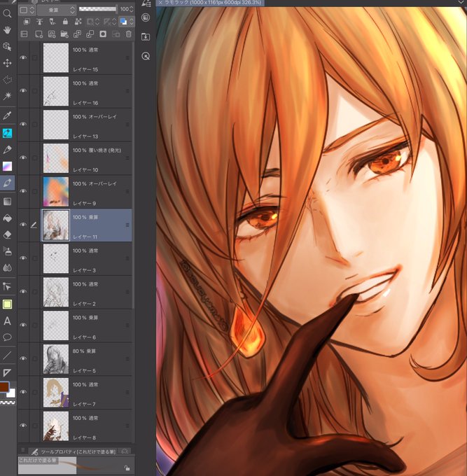This screenshot has width=467, height=476.
Task: Select the Text tool A icon
Action: click(7, 321)
